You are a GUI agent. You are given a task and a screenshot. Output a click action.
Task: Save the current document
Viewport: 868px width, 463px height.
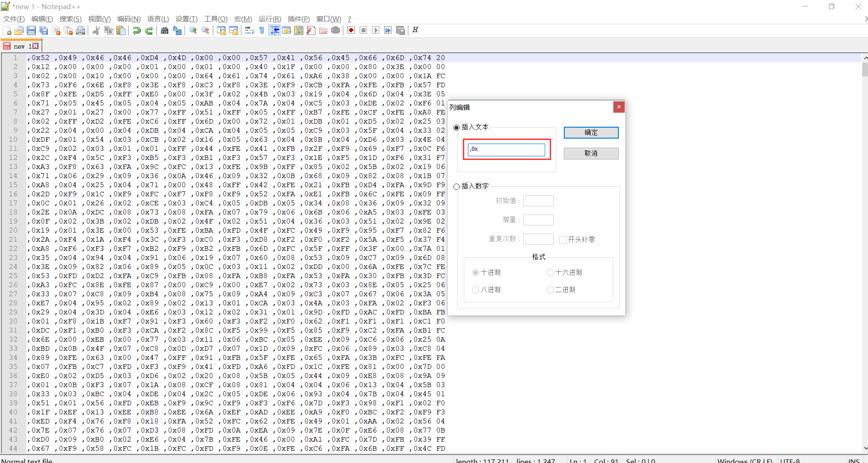(31, 30)
